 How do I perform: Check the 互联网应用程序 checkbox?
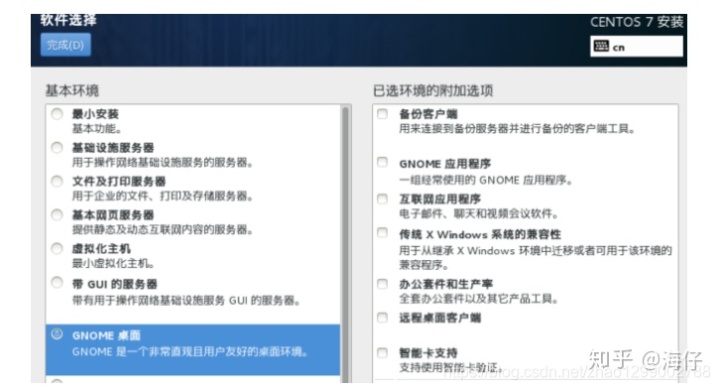(x=382, y=198)
